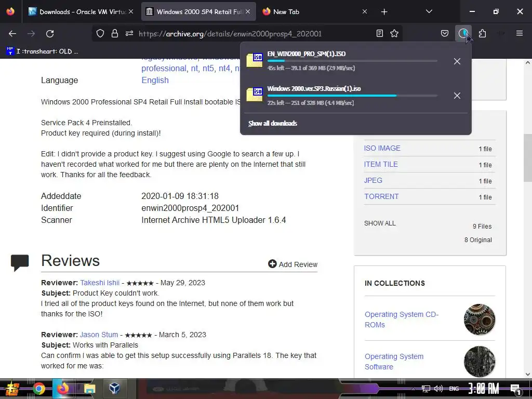
Task: Click Add Review button
Action: [293, 264]
